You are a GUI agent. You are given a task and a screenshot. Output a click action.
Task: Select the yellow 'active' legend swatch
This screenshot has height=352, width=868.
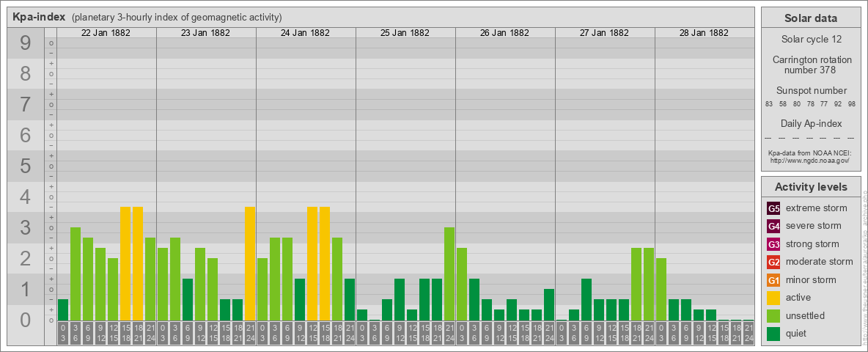point(773,298)
